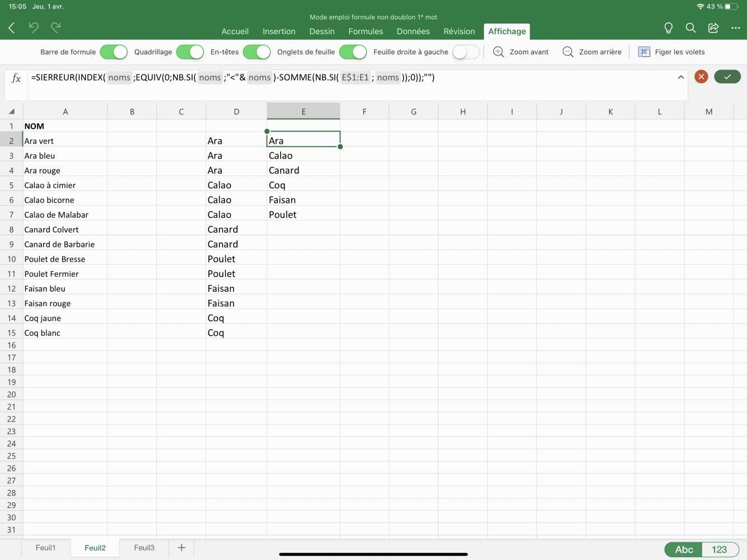
Task: Open the lightbulb Tell Me help
Action: pyautogui.click(x=668, y=28)
